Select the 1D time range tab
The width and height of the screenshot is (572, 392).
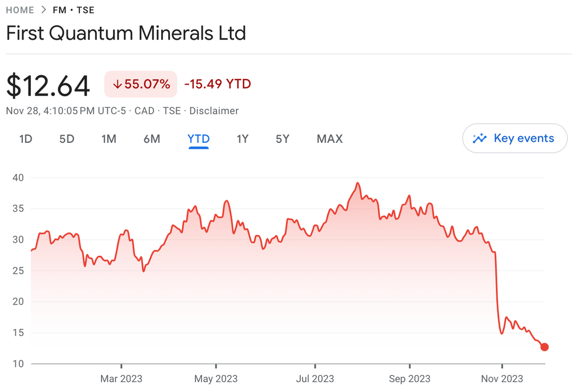[25, 139]
